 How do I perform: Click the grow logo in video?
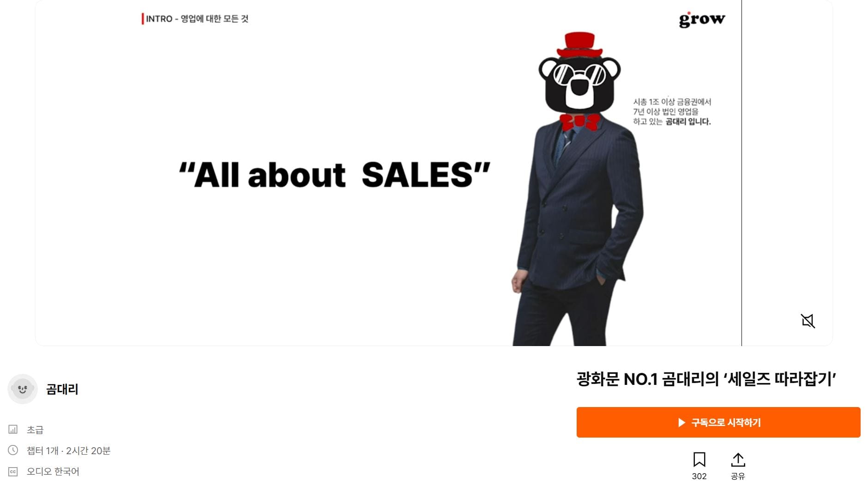[x=702, y=19]
